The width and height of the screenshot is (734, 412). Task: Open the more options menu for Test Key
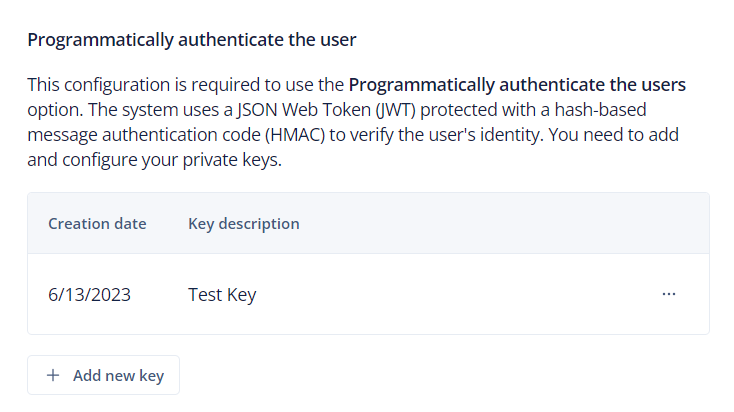click(x=669, y=294)
